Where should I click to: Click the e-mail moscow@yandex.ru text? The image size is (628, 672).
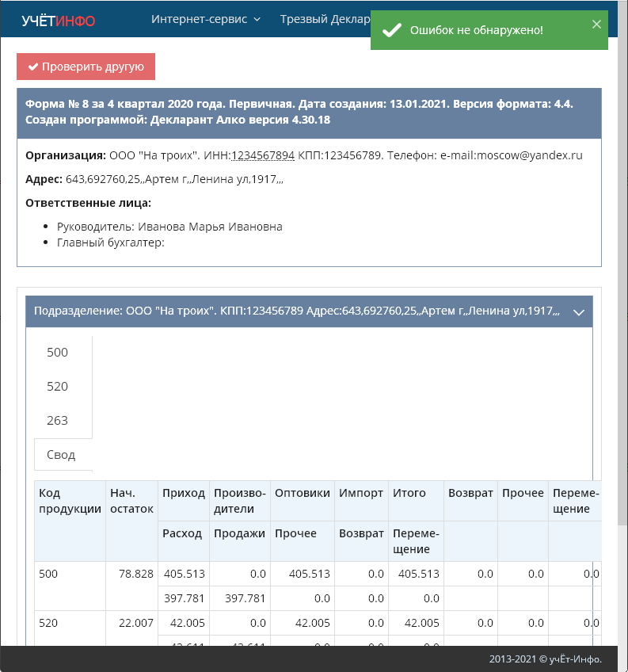click(512, 155)
